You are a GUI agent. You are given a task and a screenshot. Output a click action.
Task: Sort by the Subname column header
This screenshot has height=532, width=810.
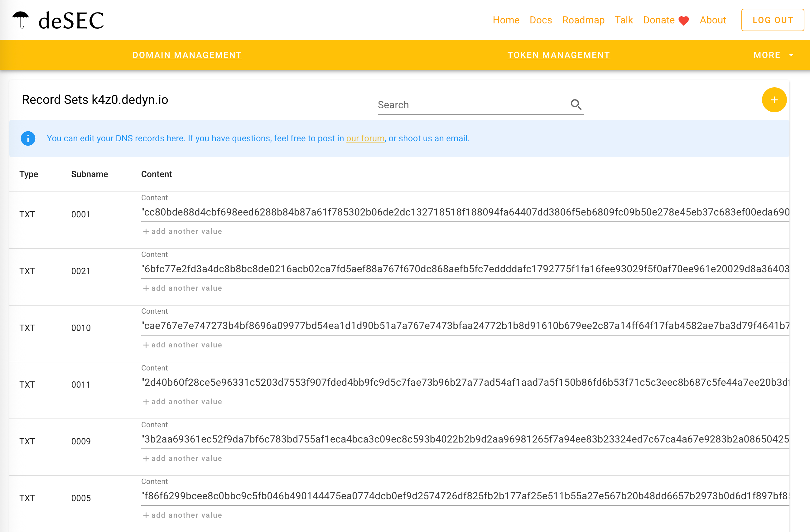[x=89, y=174]
